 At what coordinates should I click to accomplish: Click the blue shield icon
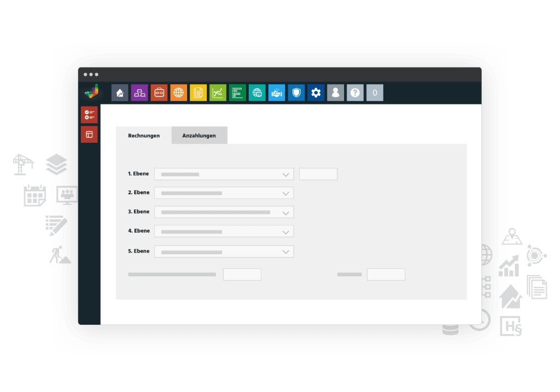296,93
